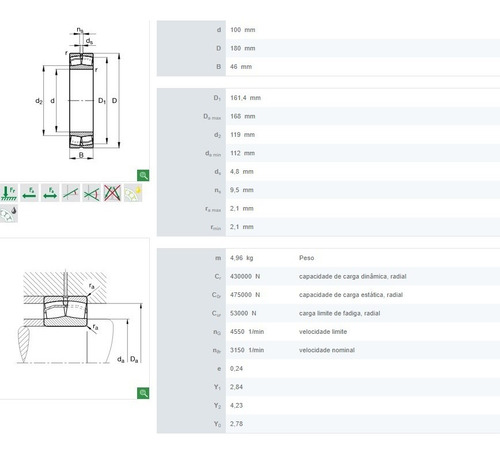Click the Cr parameter label
Screen dimensions: 500x454
pyautogui.click(x=217, y=277)
